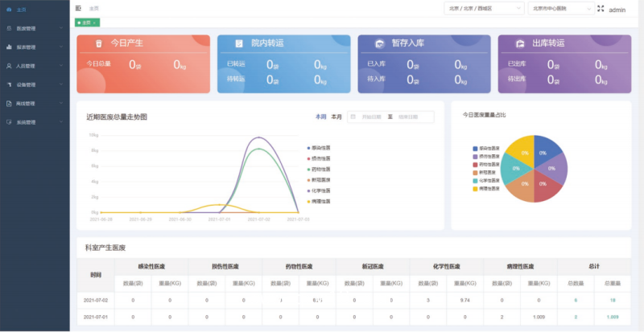Click the trash bin icon on 今日产生 card
The image size is (644, 332).
coord(98,43)
